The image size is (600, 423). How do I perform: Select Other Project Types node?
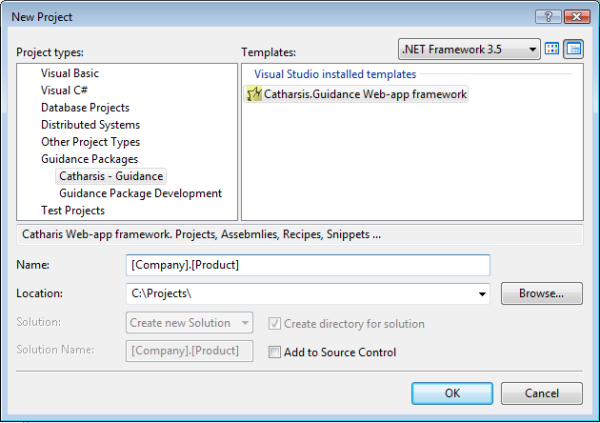click(90, 142)
